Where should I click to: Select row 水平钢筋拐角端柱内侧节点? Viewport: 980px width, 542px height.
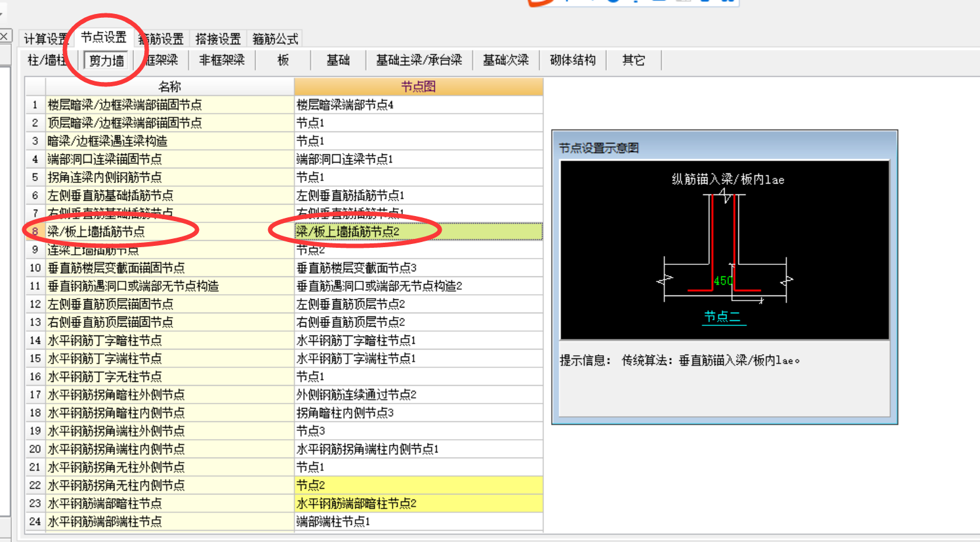click(170, 449)
